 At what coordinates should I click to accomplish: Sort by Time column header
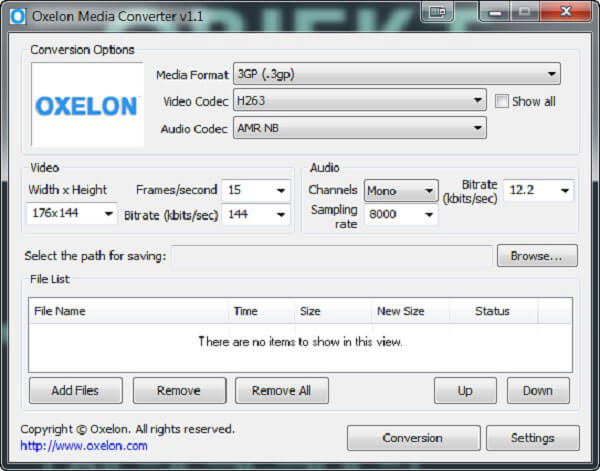coord(262,311)
